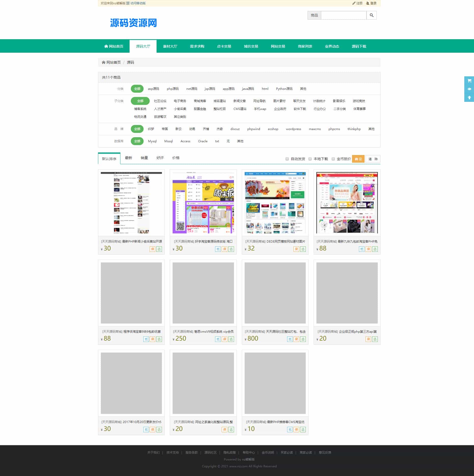The image size is (474, 476).
Task: Click 抵 badge on 最新九块九包邮 card
Action: 362,249
